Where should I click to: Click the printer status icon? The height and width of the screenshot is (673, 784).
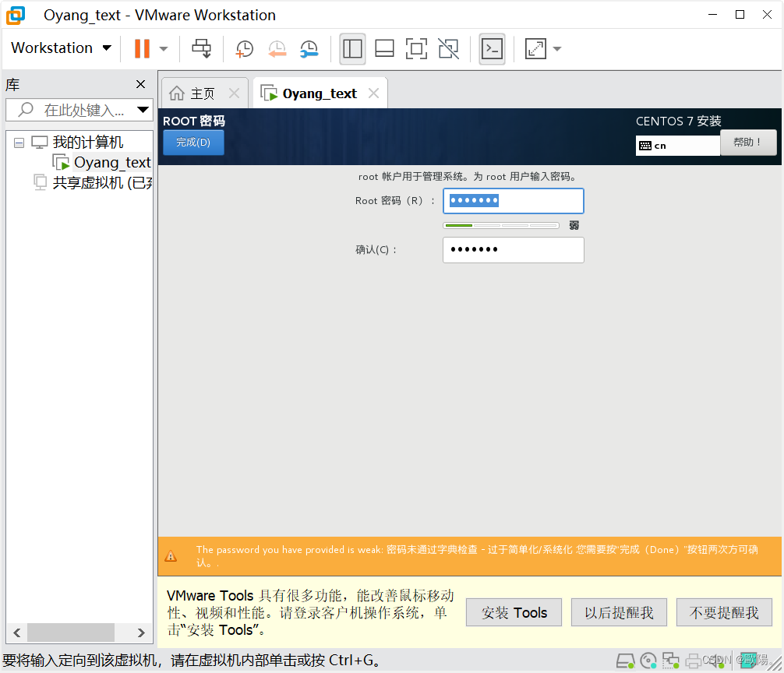click(693, 661)
